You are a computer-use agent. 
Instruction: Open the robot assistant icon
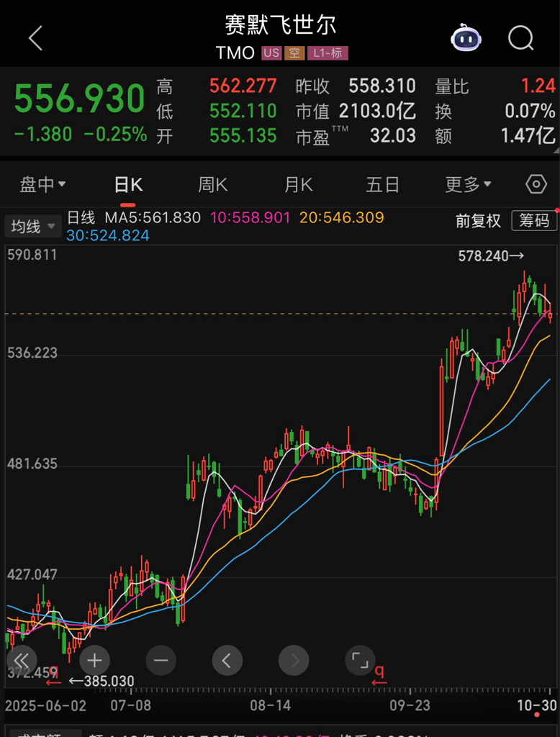466,39
